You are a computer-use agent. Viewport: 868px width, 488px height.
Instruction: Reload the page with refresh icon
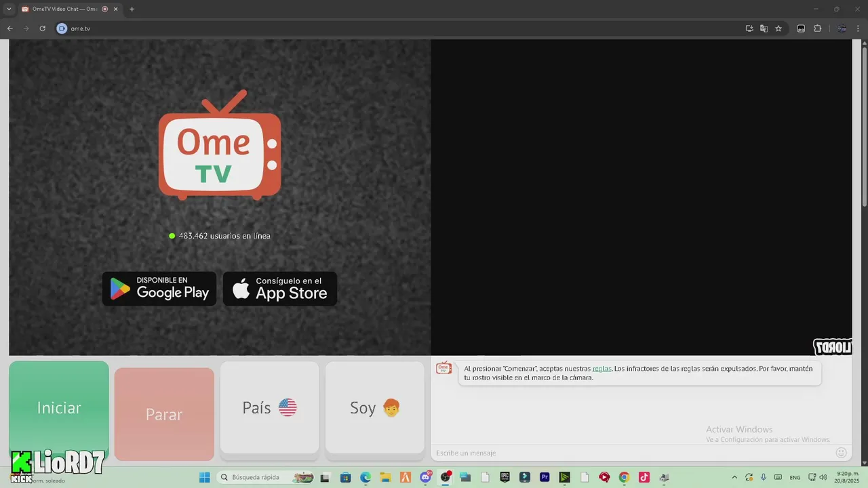tap(42, 28)
